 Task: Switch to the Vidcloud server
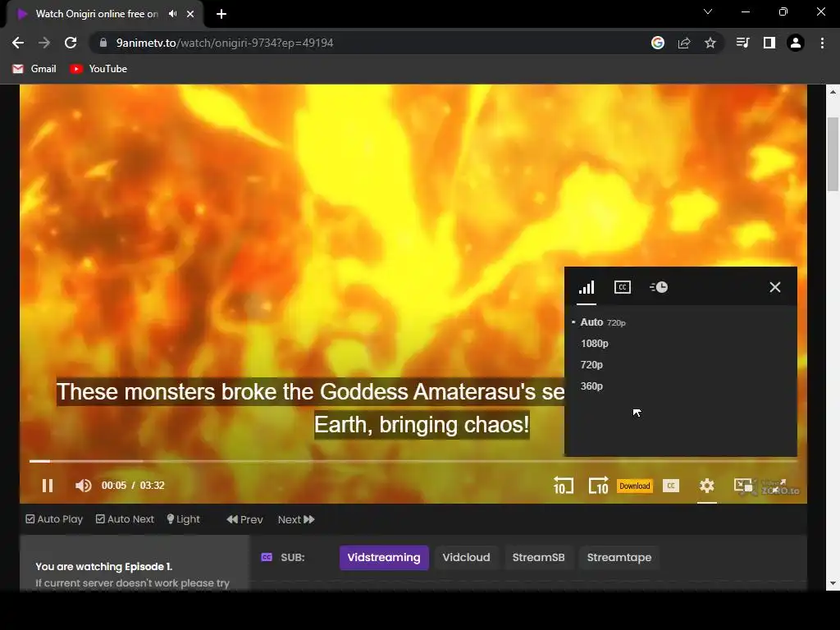tap(466, 558)
